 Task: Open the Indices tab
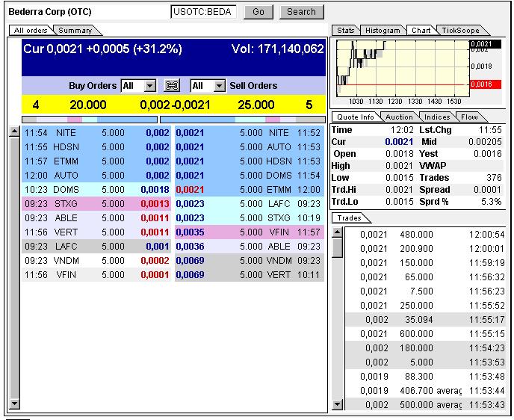[437, 117]
